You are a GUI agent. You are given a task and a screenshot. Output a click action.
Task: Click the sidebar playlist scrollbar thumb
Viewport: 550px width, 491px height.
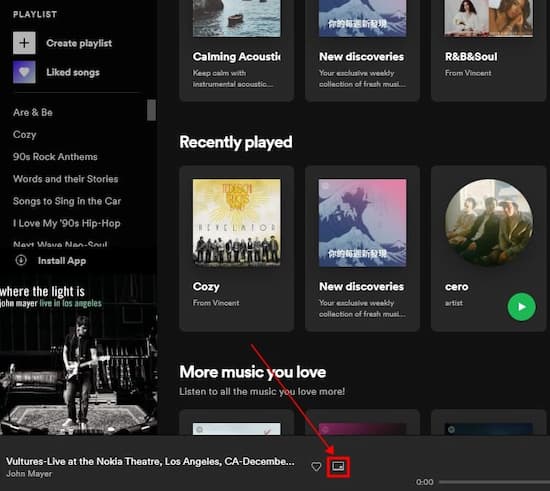pos(151,110)
